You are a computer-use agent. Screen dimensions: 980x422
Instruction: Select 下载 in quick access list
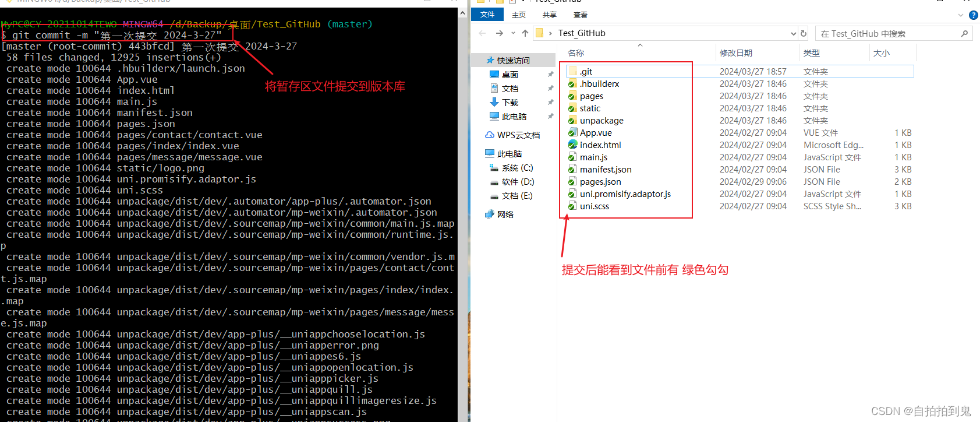(x=510, y=103)
